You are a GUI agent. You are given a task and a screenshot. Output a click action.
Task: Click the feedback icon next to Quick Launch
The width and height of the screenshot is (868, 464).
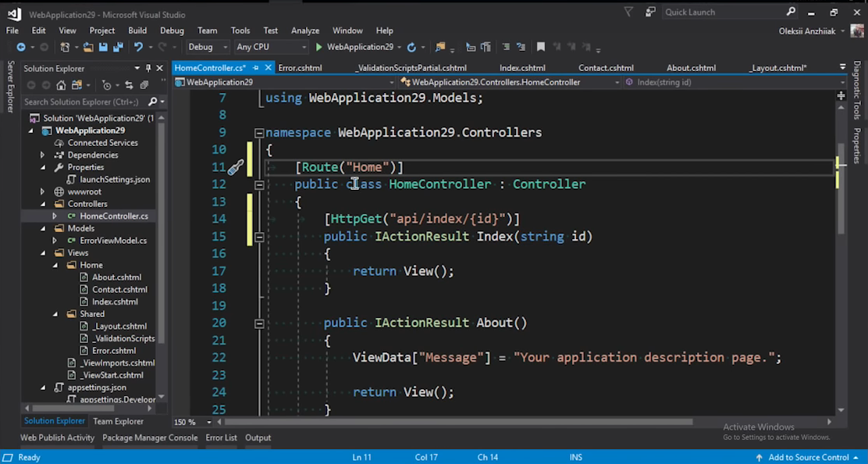650,12
